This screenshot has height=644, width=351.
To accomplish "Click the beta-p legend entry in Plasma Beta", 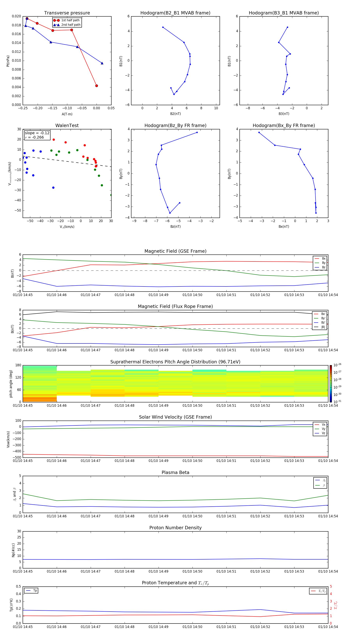I will (x=320, y=480).
